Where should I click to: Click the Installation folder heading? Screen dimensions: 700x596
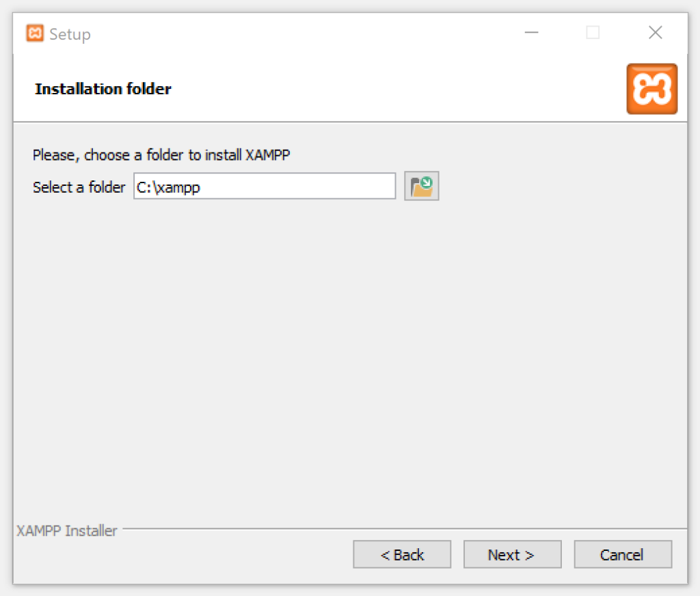[103, 89]
